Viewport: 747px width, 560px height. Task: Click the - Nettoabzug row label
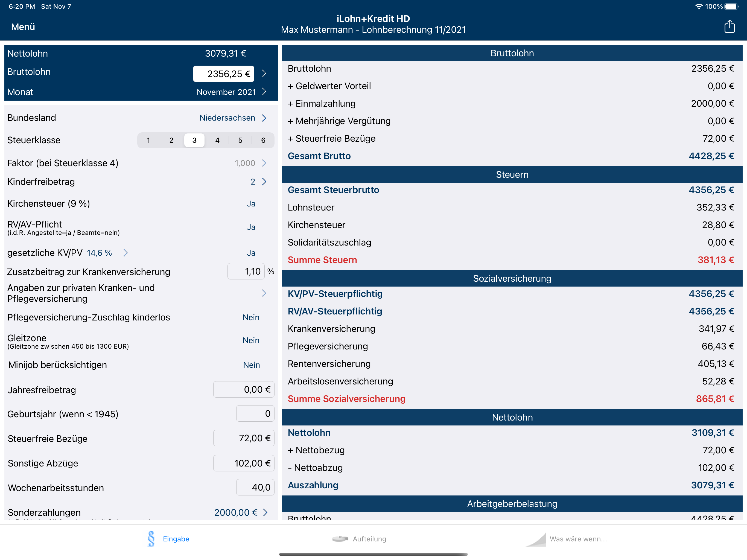click(315, 468)
